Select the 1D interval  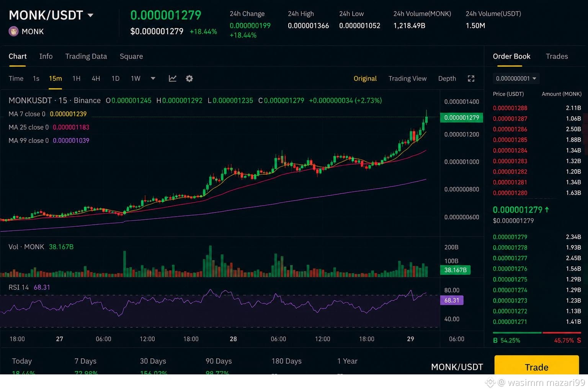115,78
